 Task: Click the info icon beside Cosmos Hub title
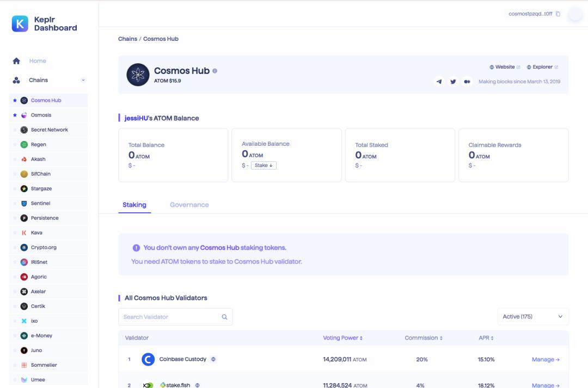click(215, 71)
